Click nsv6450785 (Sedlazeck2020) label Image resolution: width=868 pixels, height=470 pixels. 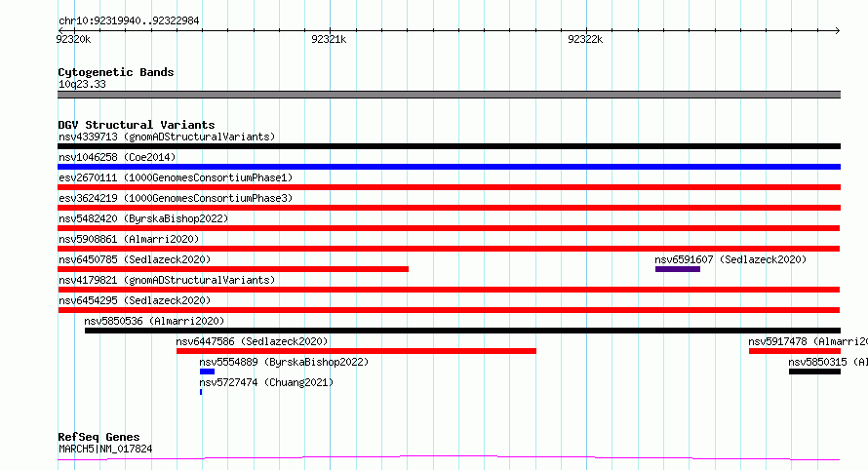coord(135,259)
